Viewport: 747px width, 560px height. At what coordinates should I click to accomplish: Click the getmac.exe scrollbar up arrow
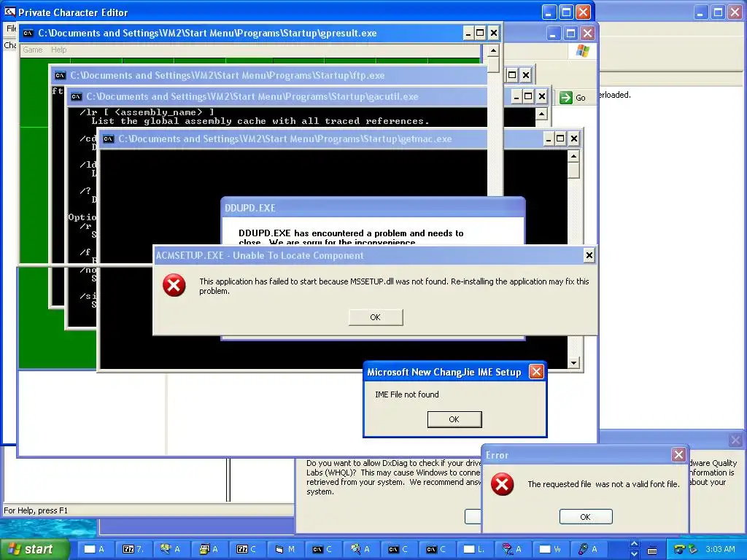573,156
